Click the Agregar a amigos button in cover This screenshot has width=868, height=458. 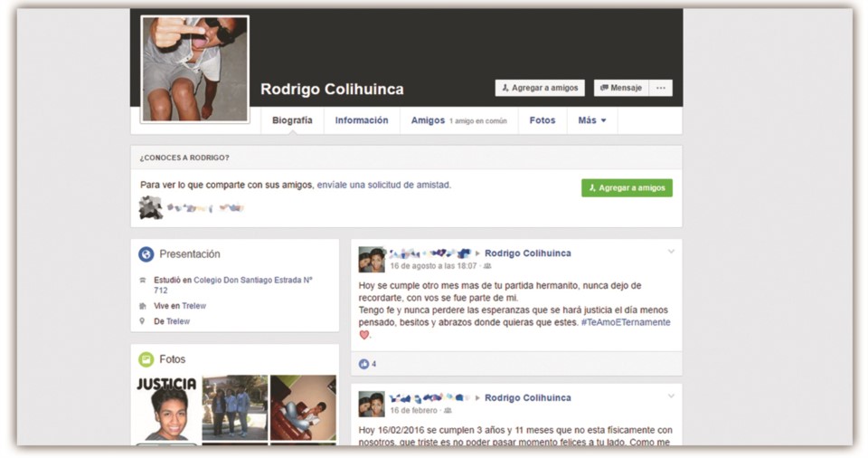point(540,88)
